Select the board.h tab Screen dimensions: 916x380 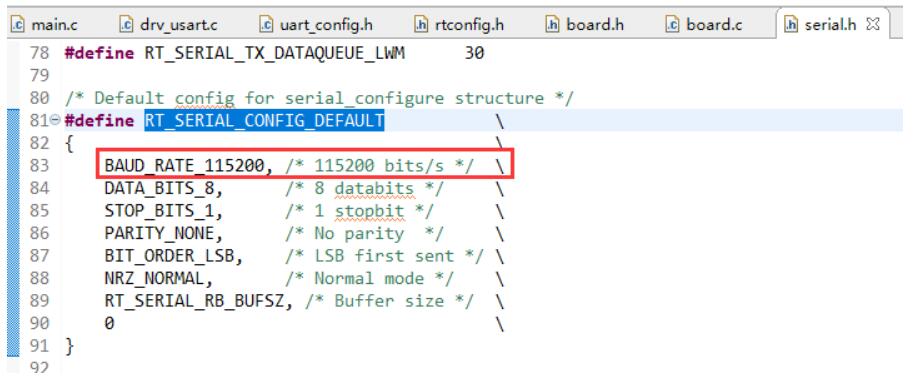click(x=585, y=25)
